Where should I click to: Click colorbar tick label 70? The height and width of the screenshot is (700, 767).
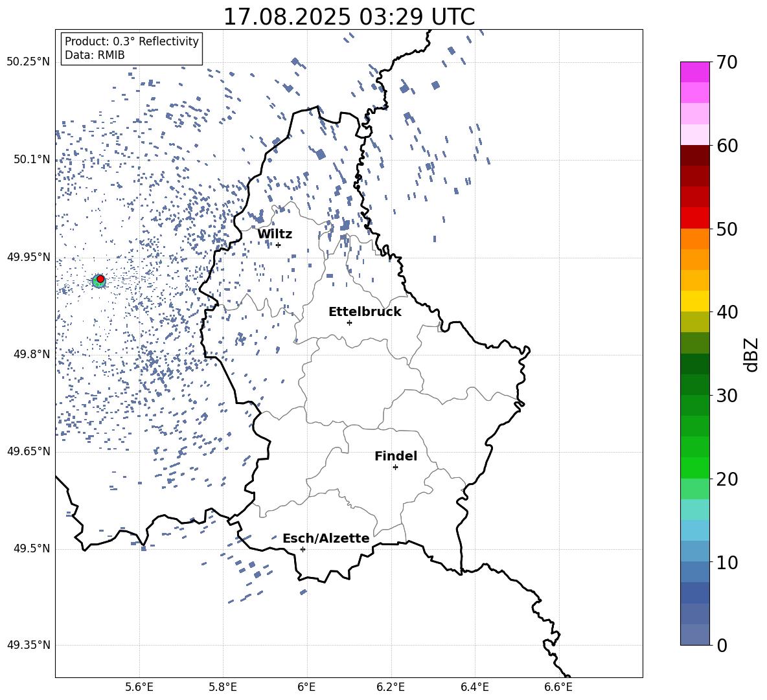click(x=727, y=63)
